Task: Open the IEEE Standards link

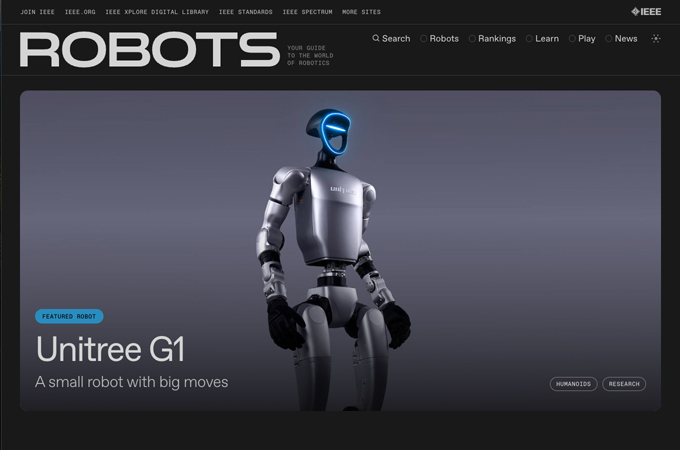Action: coord(245,12)
